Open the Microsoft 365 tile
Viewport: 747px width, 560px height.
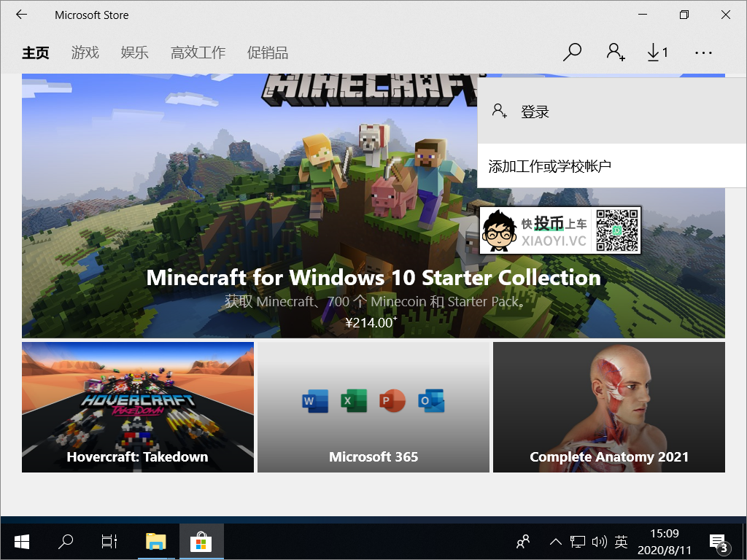373,407
